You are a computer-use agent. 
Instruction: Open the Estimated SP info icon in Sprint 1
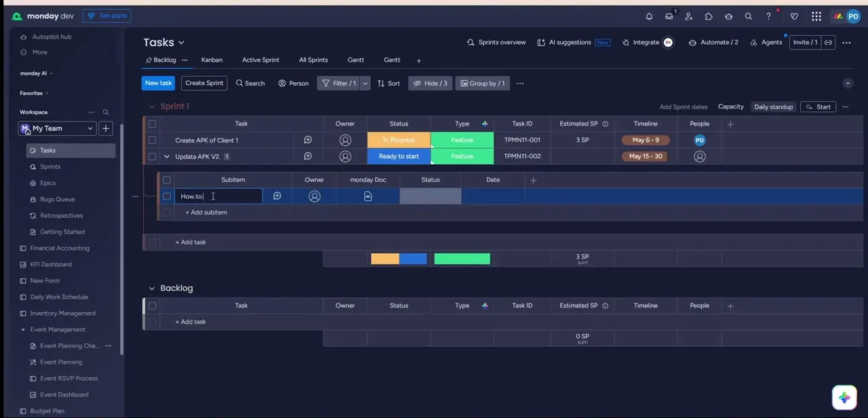coord(606,124)
